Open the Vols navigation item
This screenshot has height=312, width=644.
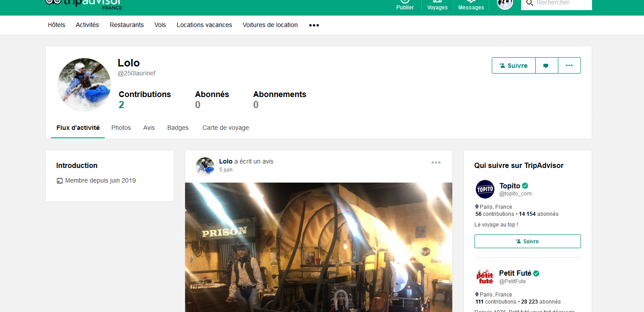click(x=160, y=25)
